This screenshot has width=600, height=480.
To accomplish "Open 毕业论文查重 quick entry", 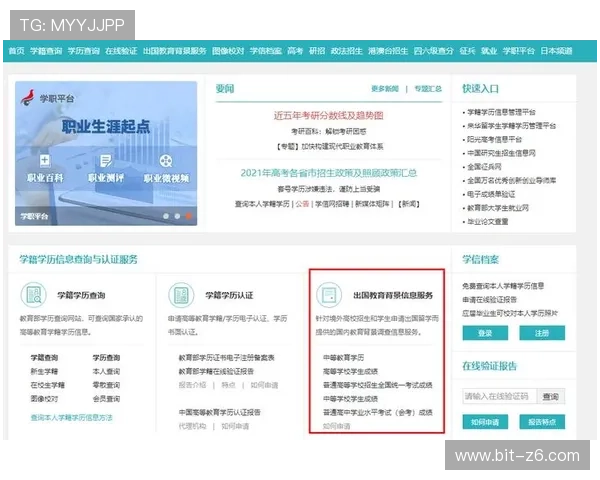I will click(x=488, y=222).
